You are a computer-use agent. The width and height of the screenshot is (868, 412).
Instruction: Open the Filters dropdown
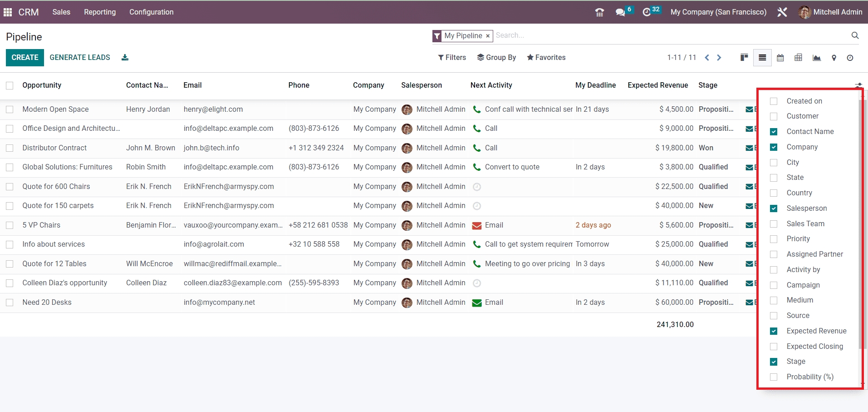pyautogui.click(x=452, y=58)
